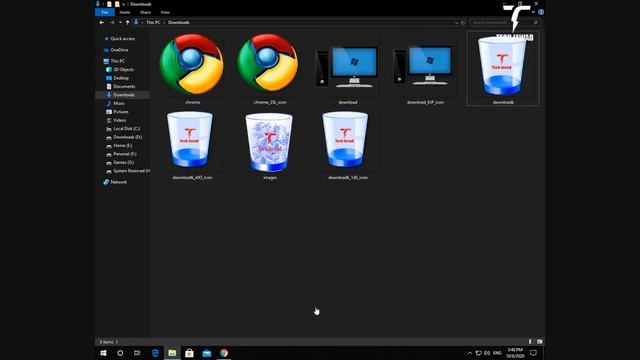
Task: Open Downloads (D:) drive in sidebar
Action: [x=127, y=137]
